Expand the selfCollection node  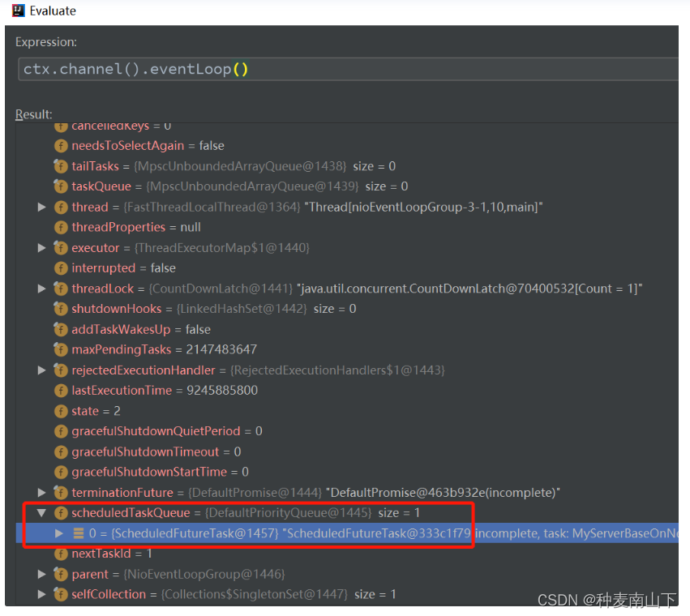pyautogui.click(x=42, y=594)
